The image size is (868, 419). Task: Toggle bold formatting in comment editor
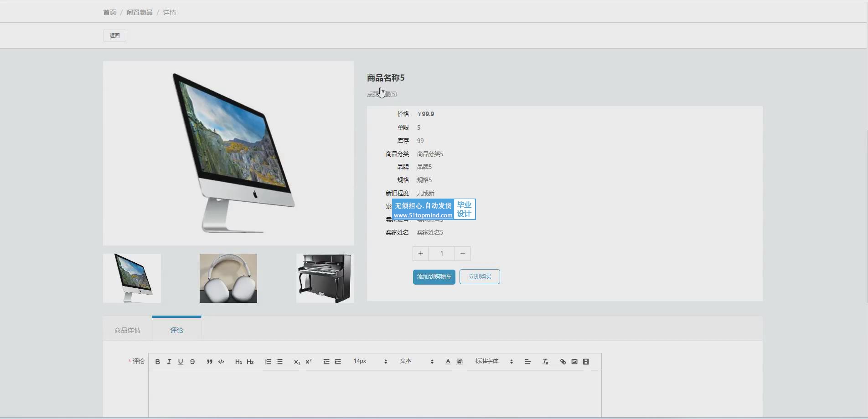[158, 362]
